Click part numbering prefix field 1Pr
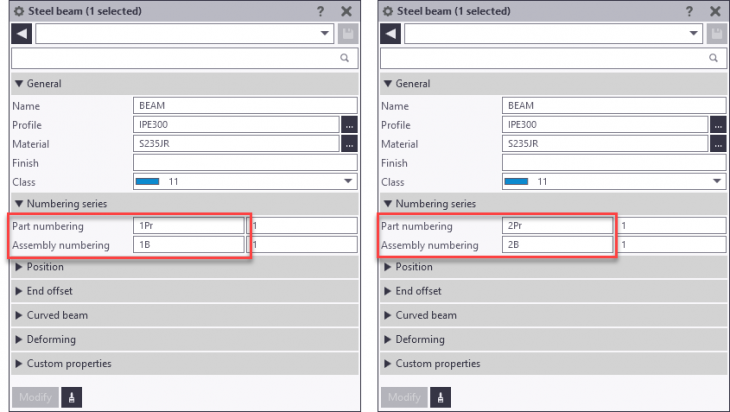The image size is (730, 412). pos(189,226)
